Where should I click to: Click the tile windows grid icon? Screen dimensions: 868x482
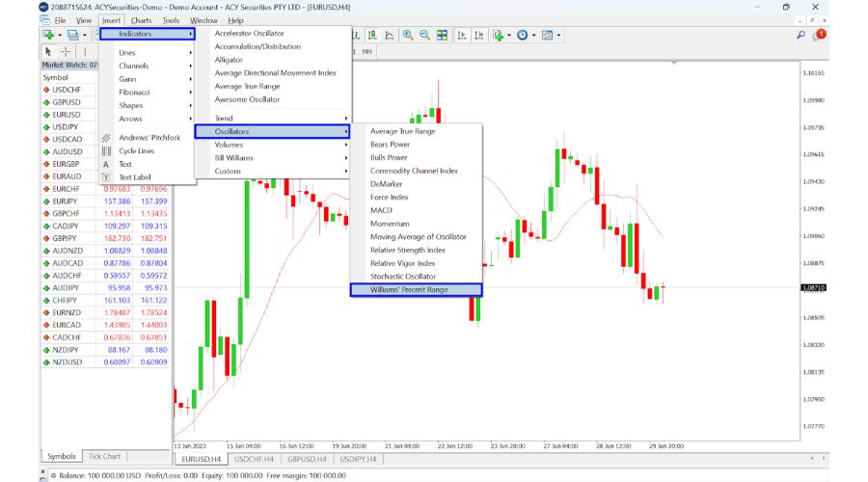coord(442,35)
